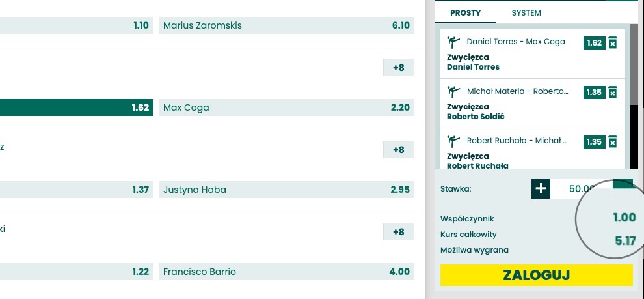Remove Daniel Torres - Max Coga bet
The width and height of the screenshot is (644, 299).
coord(612,43)
